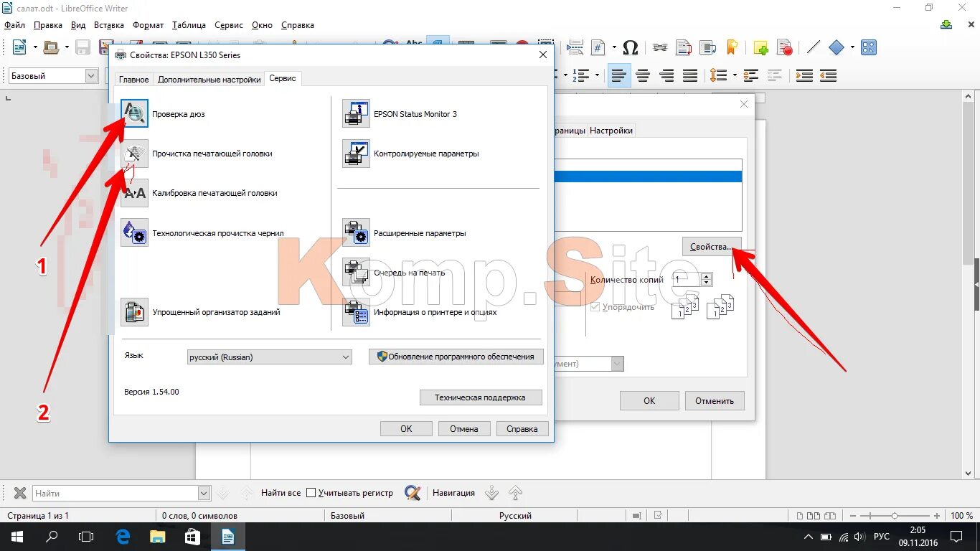Open Find & Replace from search bar icon
Image resolution: width=980 pixels, height=551 pixels.
point(413,493)
